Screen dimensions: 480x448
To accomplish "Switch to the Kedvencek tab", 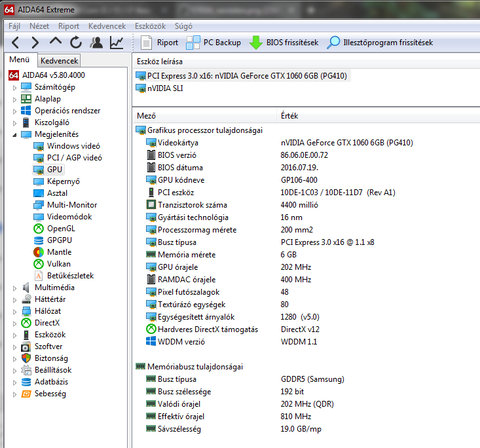I will 59,61.
